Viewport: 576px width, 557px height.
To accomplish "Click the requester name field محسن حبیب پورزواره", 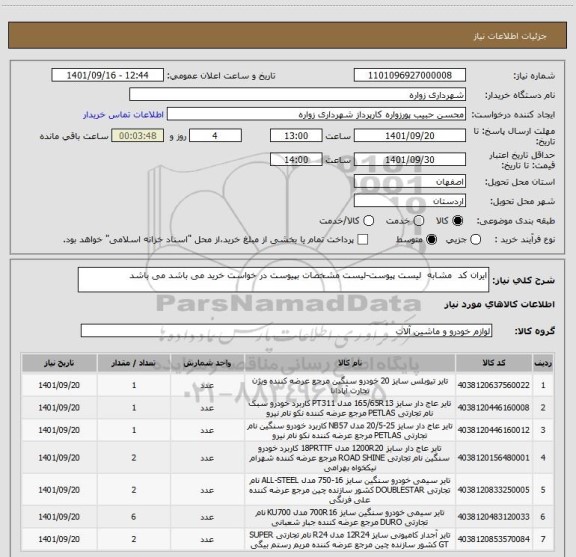I will [x=316, y=115].
